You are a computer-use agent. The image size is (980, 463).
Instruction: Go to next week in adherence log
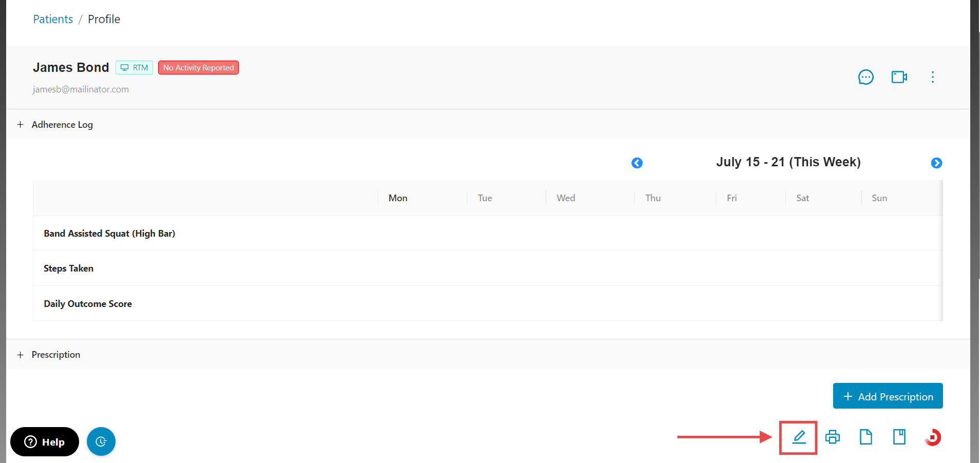point(936,163)
